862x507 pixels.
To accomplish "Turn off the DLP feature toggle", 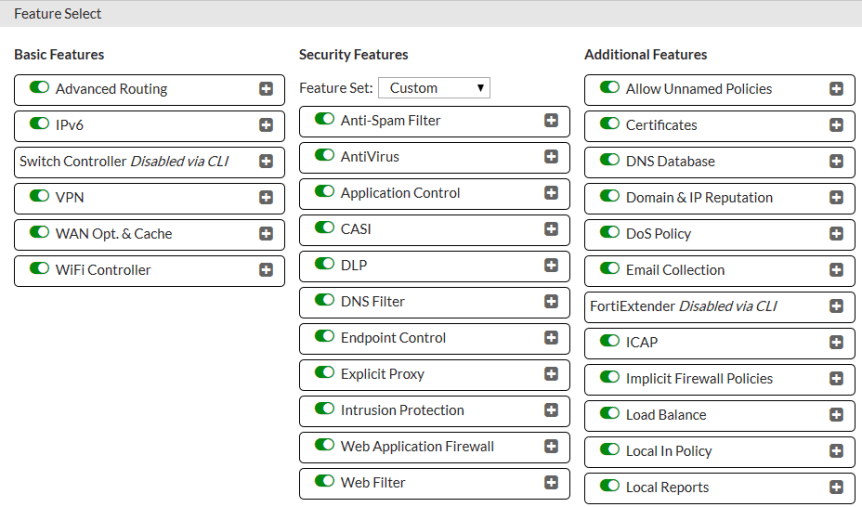I will (x=324, y=264).
